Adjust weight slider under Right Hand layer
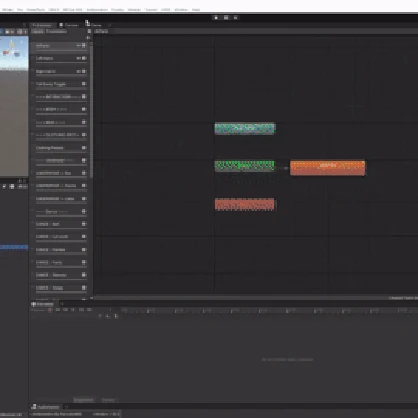 pos(61,76)
